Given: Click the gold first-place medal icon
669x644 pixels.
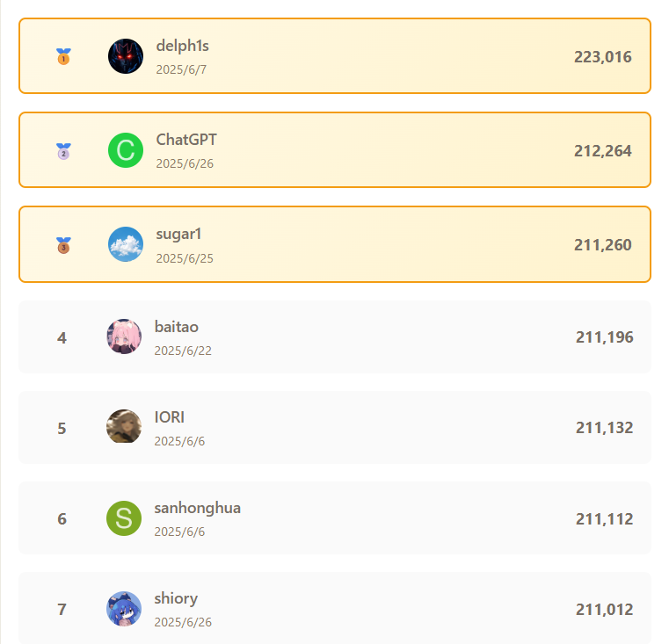Looking at the screenshot, I should click(x=63, y=56).
